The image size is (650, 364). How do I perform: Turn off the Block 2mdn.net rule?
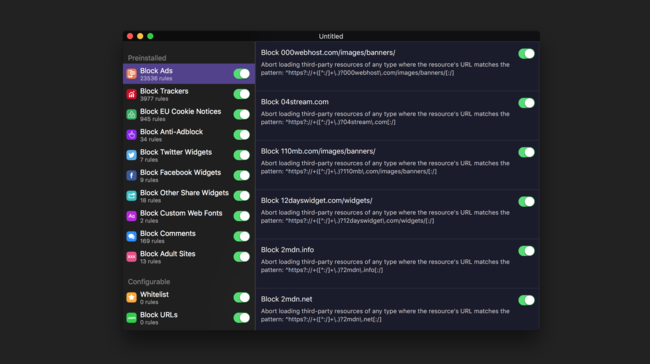(x=526, y=300)
